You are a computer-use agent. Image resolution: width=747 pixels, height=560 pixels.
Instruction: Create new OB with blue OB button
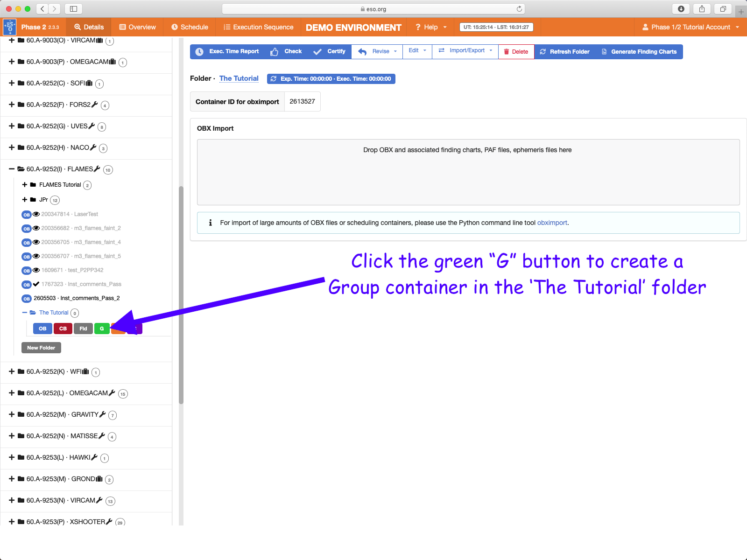(x=42, y=329)
